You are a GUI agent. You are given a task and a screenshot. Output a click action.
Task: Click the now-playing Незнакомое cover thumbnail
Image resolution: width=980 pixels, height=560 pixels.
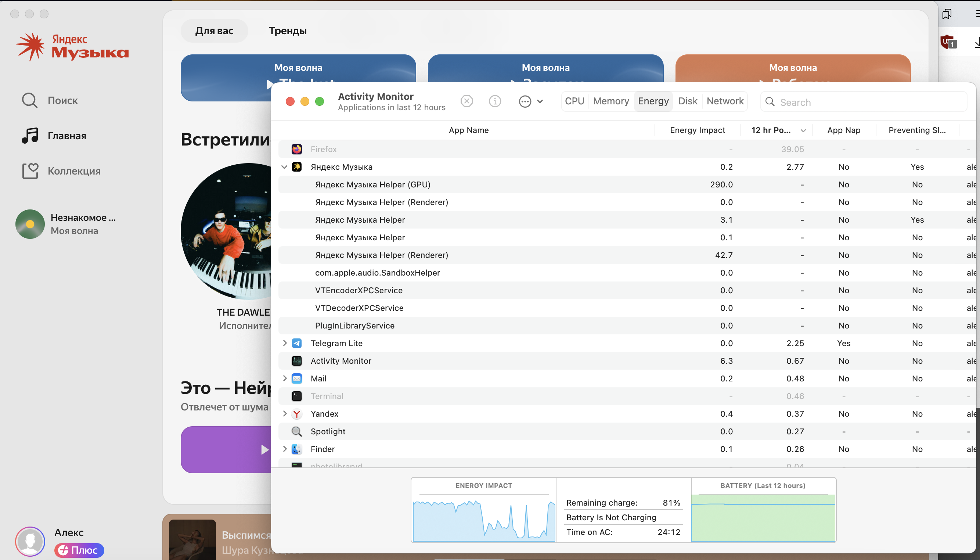pos(30,224)
